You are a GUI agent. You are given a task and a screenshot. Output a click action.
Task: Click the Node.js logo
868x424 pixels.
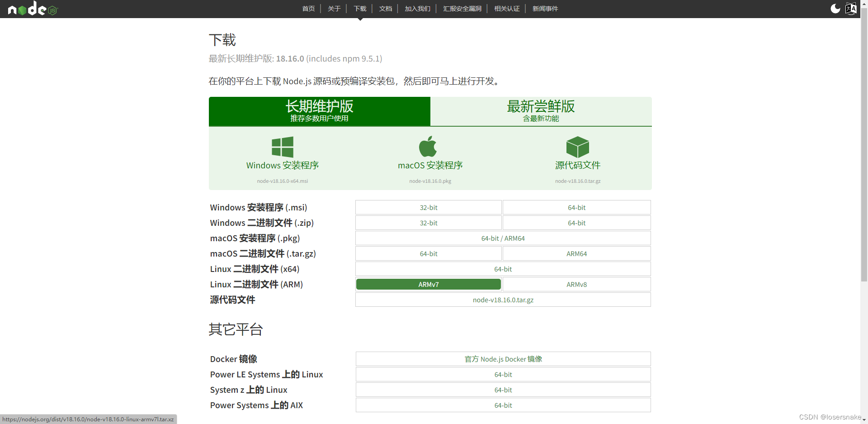click(33, 9)
